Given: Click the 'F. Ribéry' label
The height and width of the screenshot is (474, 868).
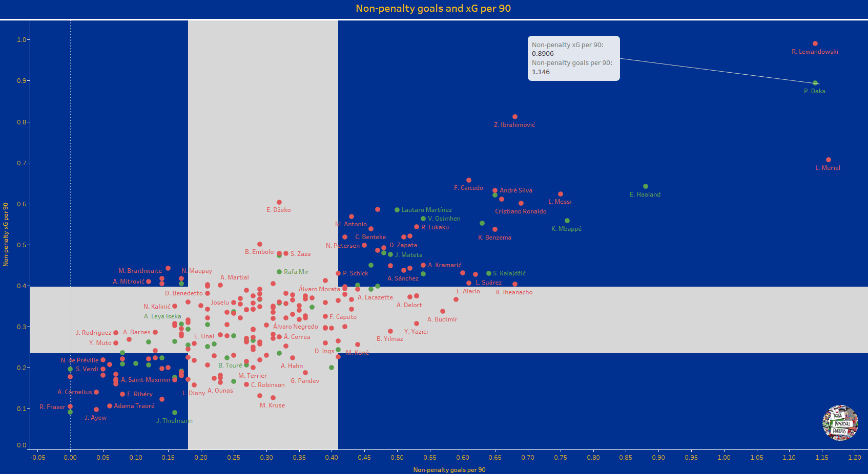Looking at the screenshot, I should coord(140,394).
